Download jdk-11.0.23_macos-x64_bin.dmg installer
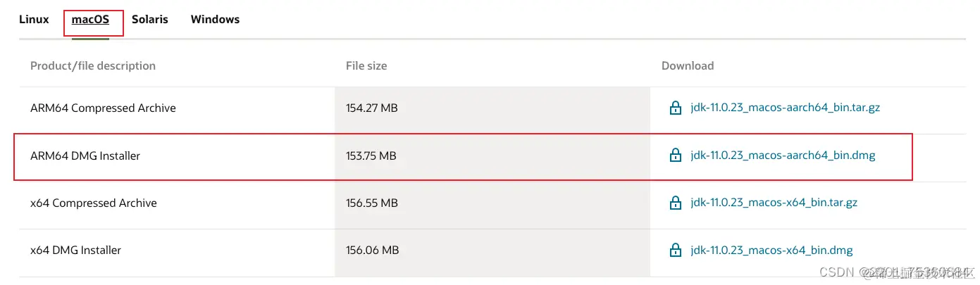980x285 pixels. [x=771, y=250]
